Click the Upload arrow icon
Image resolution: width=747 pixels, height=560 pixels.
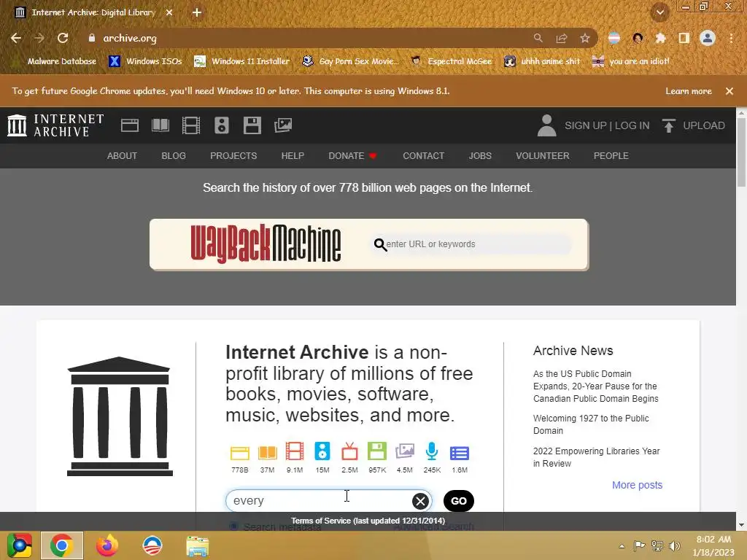tap(669, 125)
